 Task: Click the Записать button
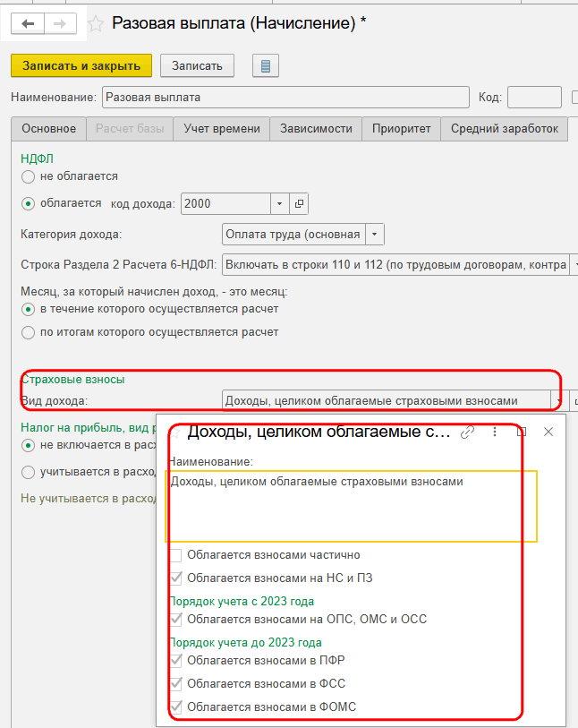pyautogui.click(x=197, y=66)
